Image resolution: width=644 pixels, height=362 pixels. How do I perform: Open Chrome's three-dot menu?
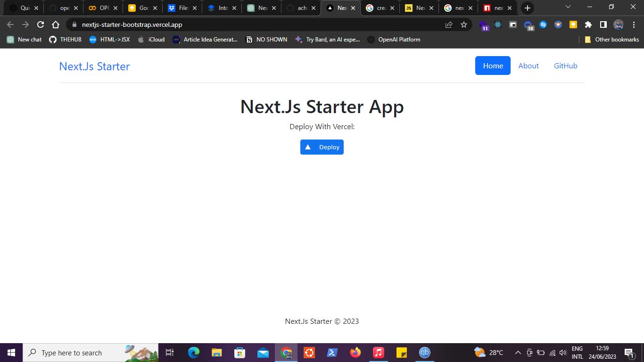coord(634,25)
